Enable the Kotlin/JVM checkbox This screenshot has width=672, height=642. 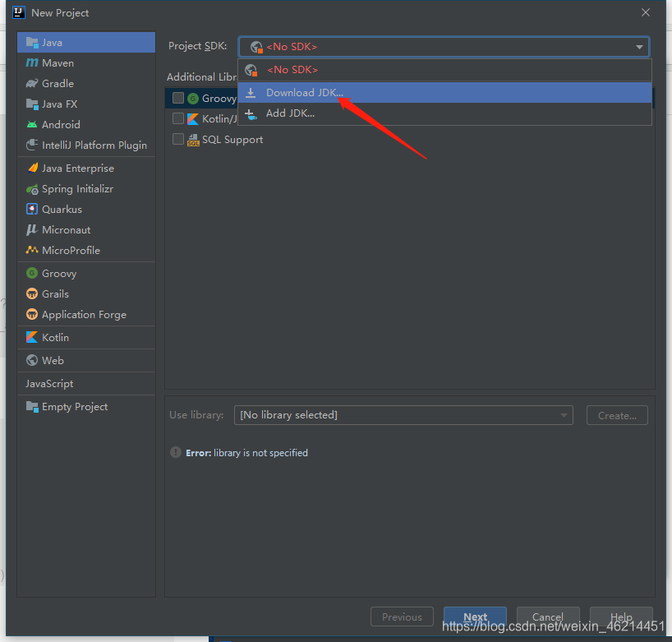[x=177, y=118]
